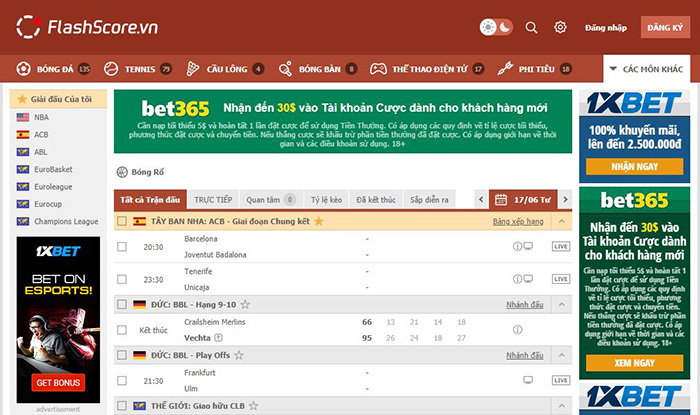700x415 pixels.
Task: Open Nhánh đấu link for Play Offs
Action: tap(525, 356)
